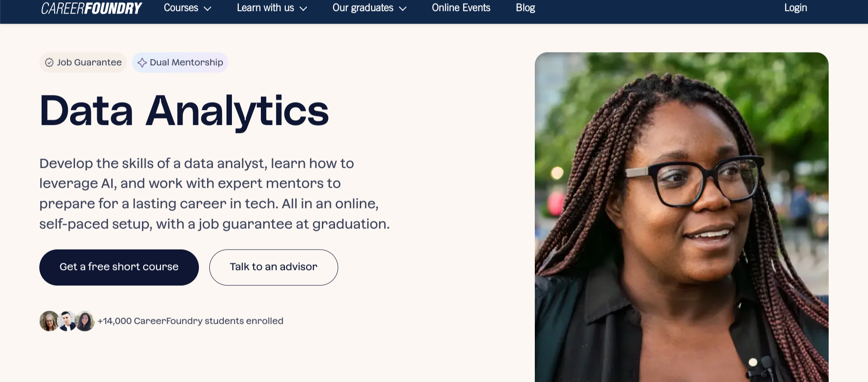Click the third student avatar with dark hair
The image size is (868, 382).
(85, 321)
